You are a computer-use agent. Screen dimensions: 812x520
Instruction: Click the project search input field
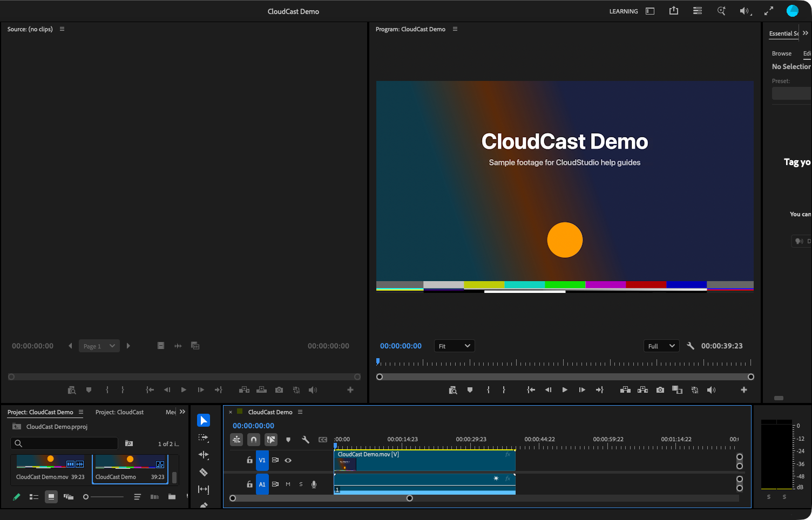[64, 443]
